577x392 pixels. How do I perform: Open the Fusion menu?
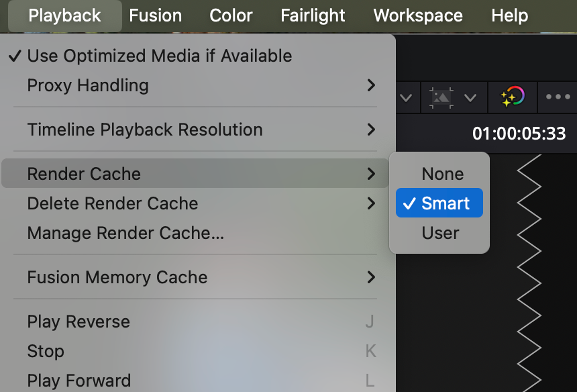[x=156, y=15]
